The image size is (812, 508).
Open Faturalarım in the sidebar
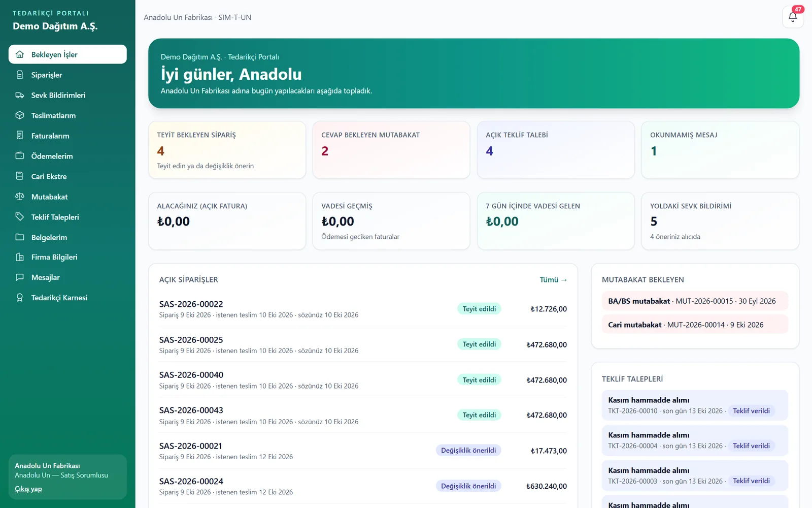tap(67, 136)
